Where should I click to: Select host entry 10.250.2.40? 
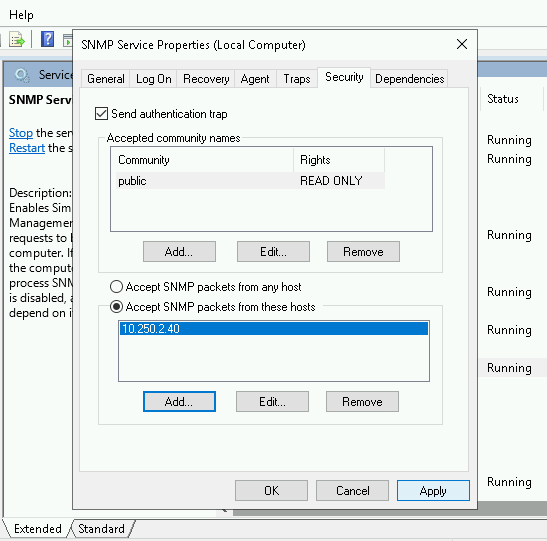pyautogui.click(x=274, y=329)
